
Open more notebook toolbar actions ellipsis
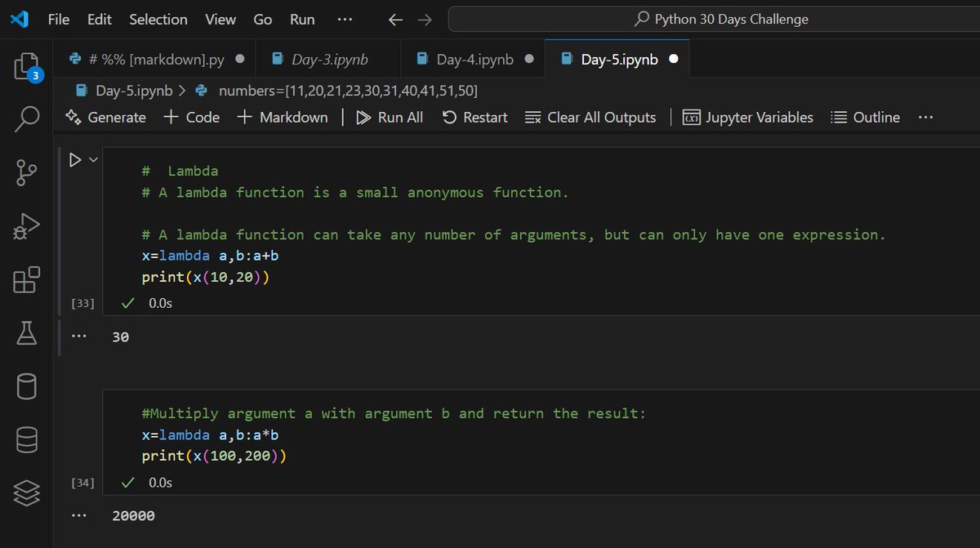[x=925, y=118]
